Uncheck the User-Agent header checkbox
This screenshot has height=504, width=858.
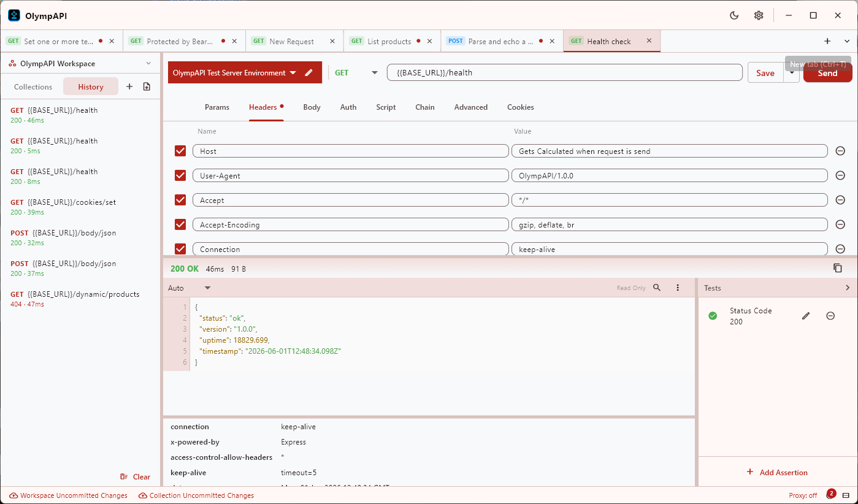tap(180, 175)
